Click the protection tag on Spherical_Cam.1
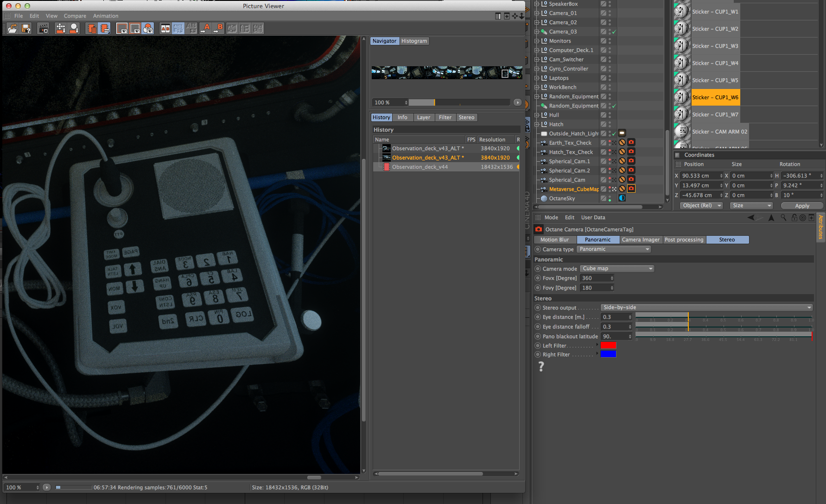 [x=622, y=161]
